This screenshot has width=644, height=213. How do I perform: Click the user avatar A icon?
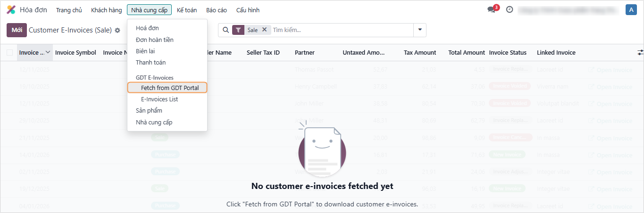point(631,10)
